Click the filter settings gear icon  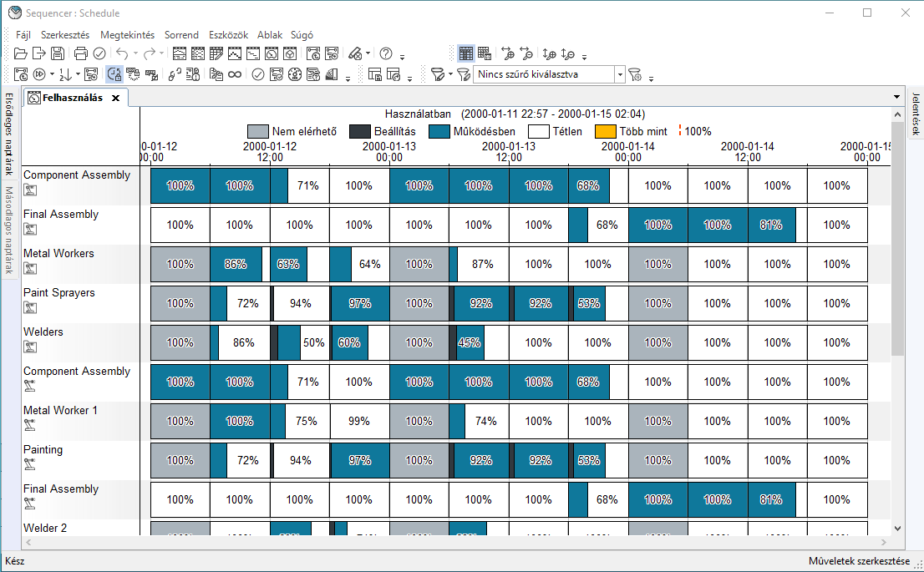pos(635,74)
